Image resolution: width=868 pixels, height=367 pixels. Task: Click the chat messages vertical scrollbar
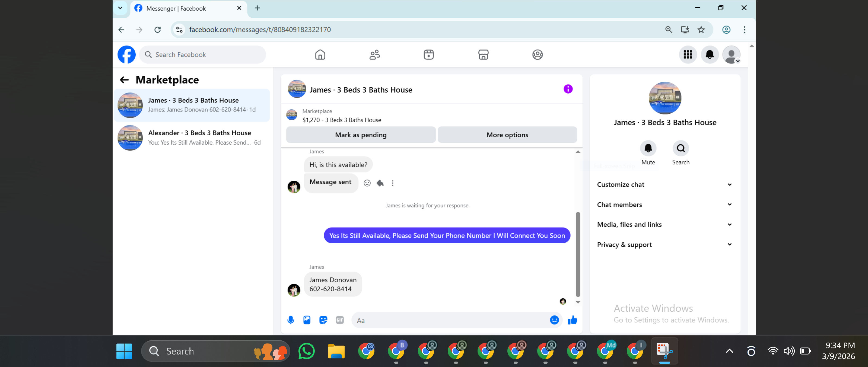(578, 254)
